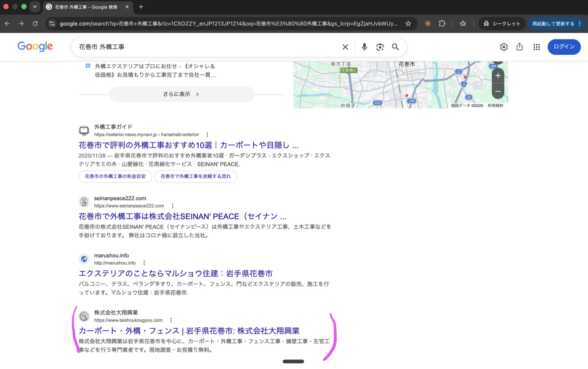This screenshot has width=588, height=369.
Task: Click the marushou.info globe favicon
Action: (84, 259)
